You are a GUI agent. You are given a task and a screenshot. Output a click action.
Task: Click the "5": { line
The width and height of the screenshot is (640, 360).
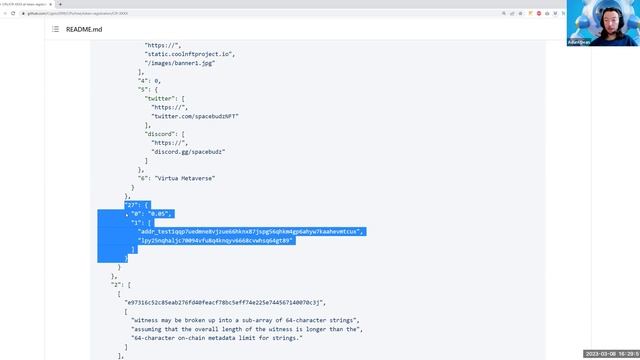click(x=148, y=89)
